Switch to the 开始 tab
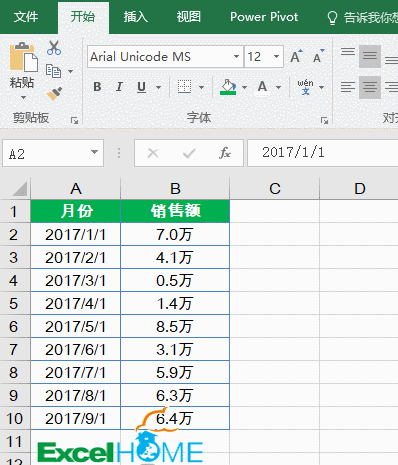 click(83, 17)
